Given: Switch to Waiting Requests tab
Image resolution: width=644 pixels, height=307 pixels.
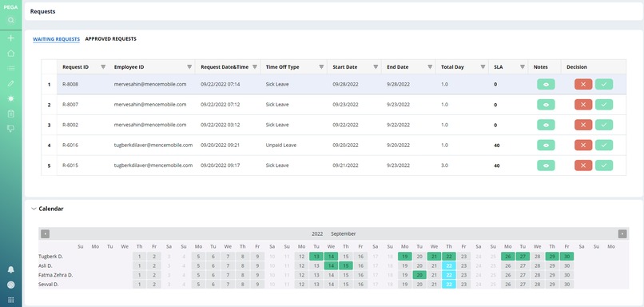Looking at the screenshot, I should (x=56, y=39).
